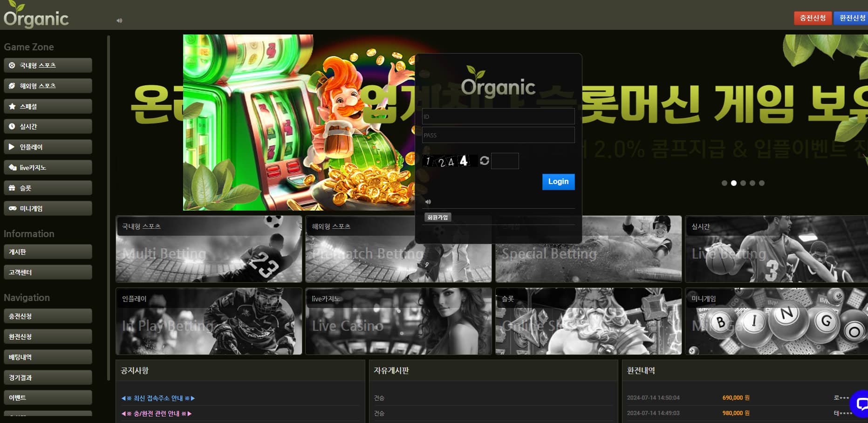Select the fifth banner carousel dot
The height and width of the screenshot is (423, 868).
coord(762,183)
